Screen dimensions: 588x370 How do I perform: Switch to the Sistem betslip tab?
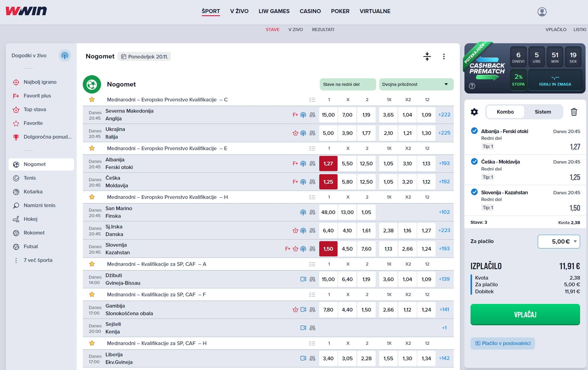543,112
